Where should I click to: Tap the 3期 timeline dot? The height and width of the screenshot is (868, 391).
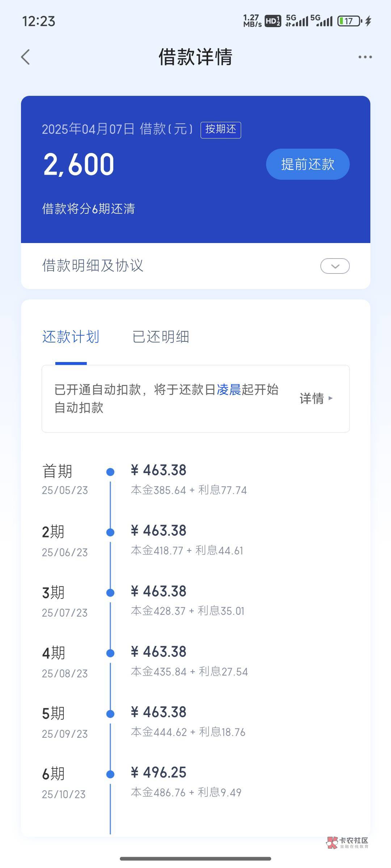point(110,592)
